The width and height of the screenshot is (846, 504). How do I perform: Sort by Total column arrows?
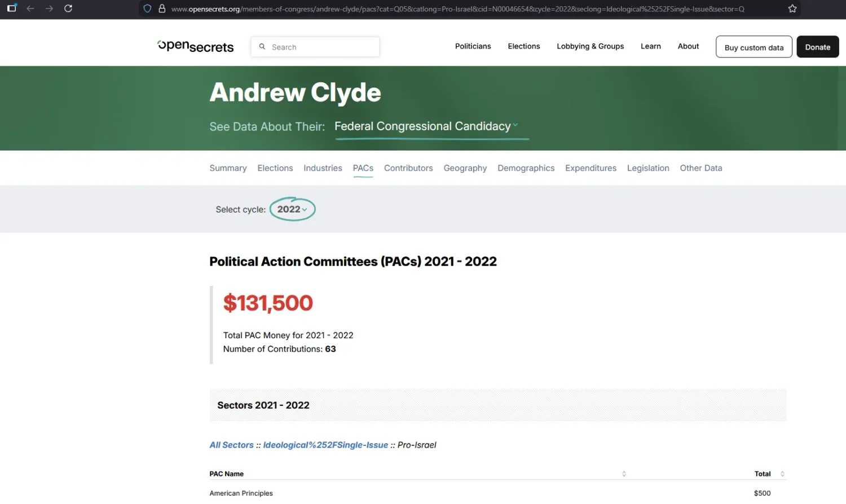tap(782, 474)
